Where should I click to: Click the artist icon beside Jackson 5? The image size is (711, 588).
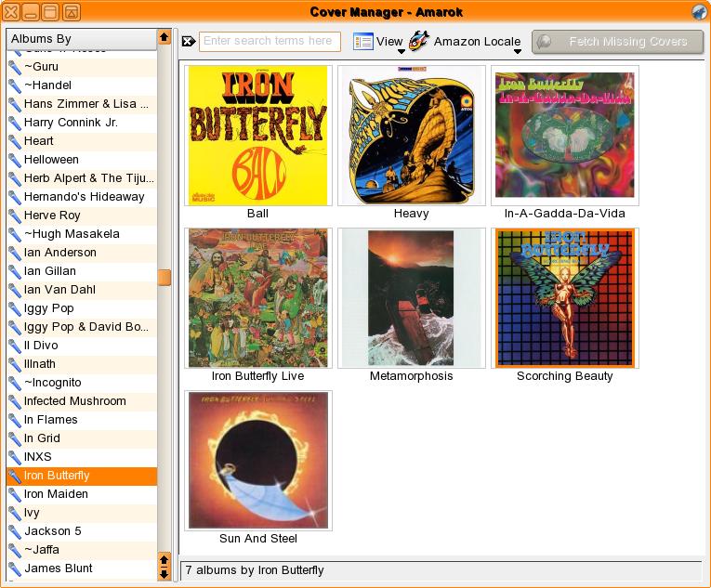(15, 531)
